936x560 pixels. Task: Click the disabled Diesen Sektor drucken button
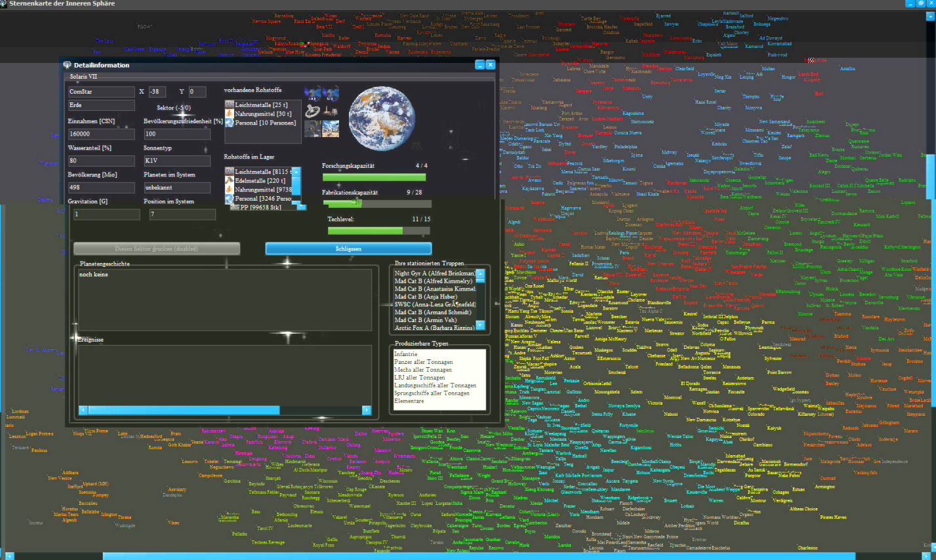coord(157,249)
